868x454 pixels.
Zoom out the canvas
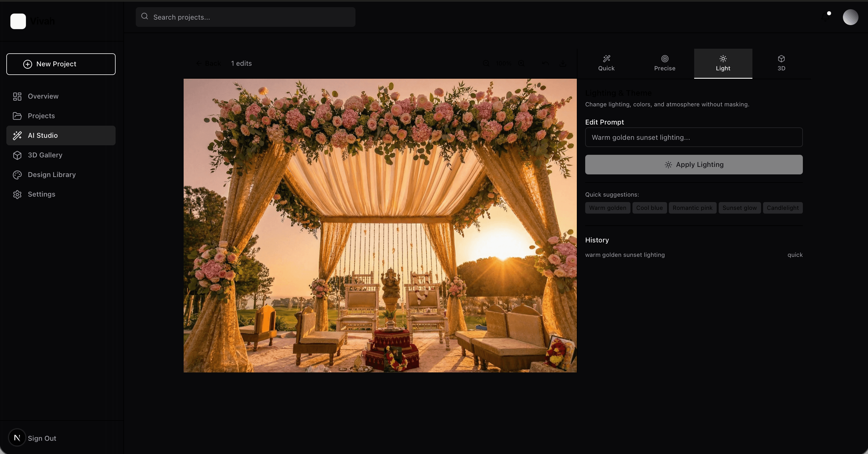tap(486, 63)
